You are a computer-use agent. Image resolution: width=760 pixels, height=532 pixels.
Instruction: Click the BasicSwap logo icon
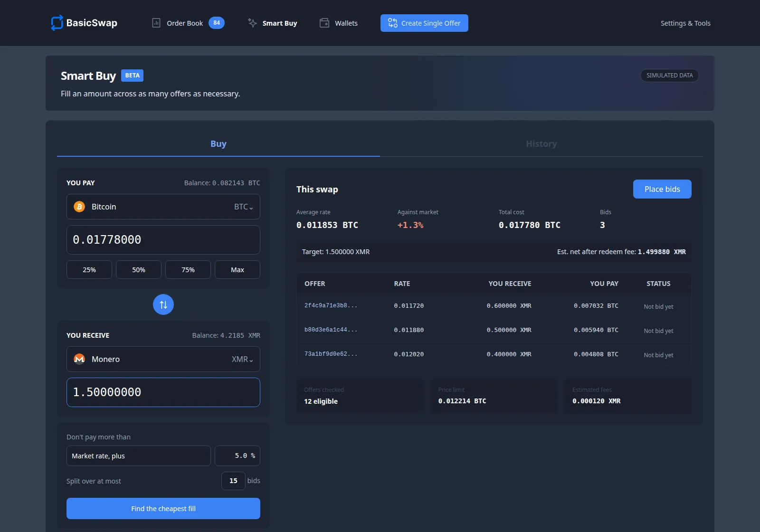click(57, 23)
